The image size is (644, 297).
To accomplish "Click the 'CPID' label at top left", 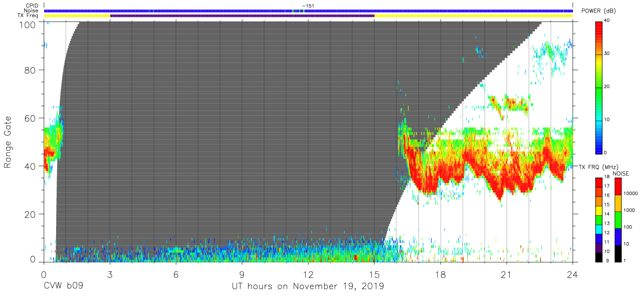I will coord(31,6).
